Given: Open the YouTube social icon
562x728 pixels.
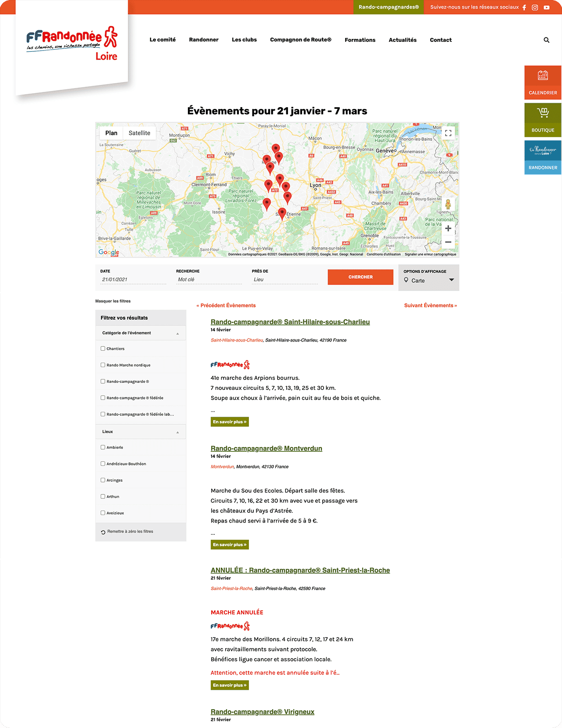Looking at the screenshot, I should click(547, 7).
